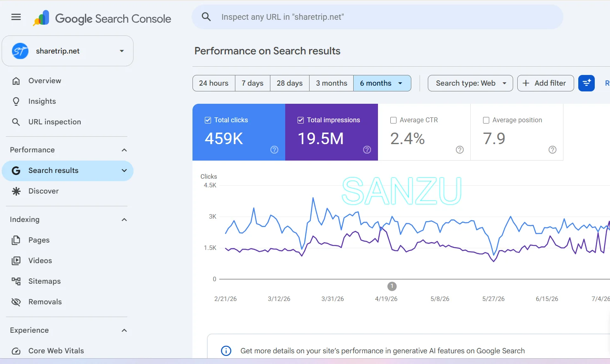Click the 4/19/26 date label on chart axis
The image size is (610, 364).
point(386,299)
